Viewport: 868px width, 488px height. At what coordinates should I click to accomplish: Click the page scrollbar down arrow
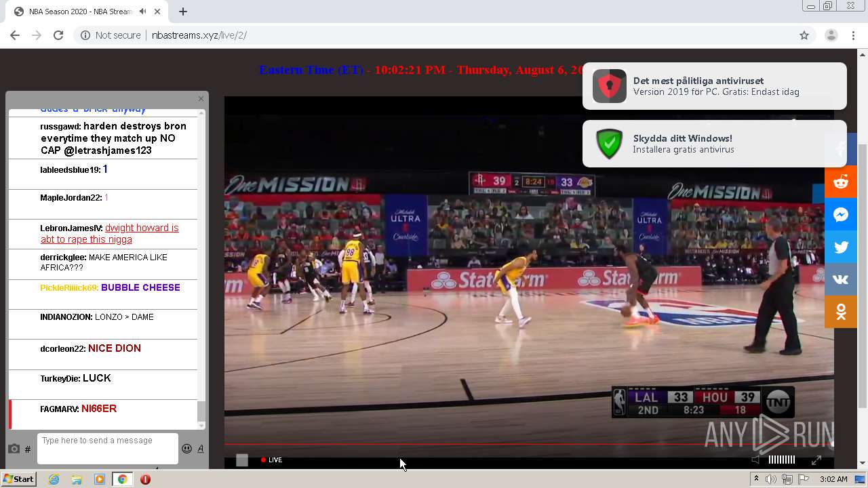863,464
